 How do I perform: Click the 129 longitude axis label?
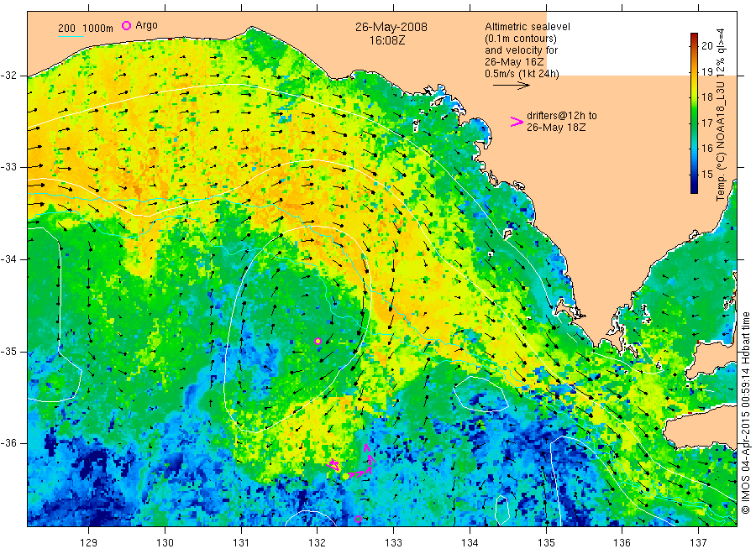coord(89,543)
